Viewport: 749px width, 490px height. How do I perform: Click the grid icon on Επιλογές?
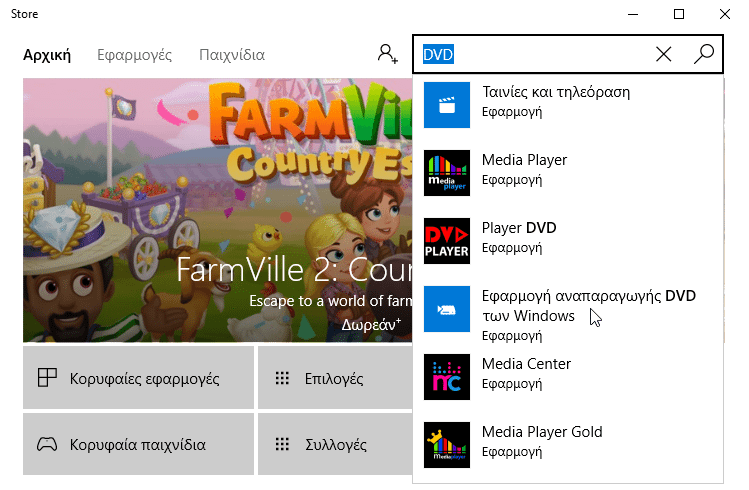(282, 378)
